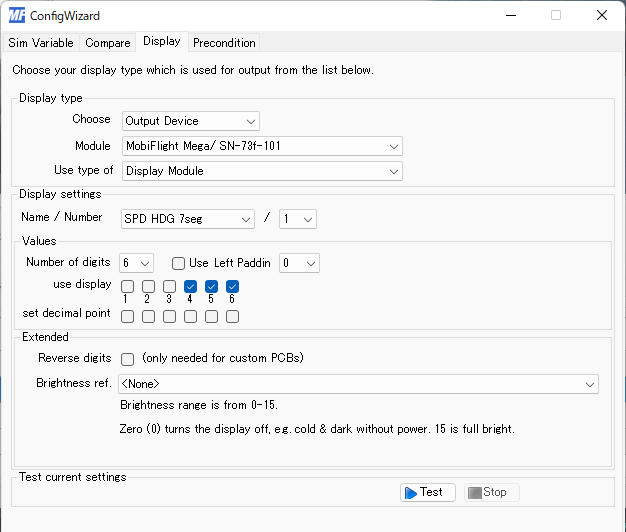Check use display digit 1
626x532 pixels.
click(x=127, y=287)
